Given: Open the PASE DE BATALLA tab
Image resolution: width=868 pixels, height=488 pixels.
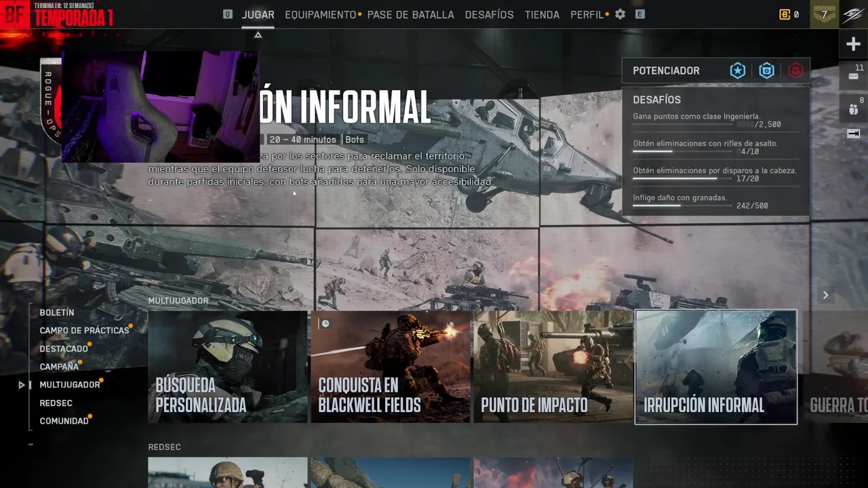Looking at the screenshot, I should (411, 14).
